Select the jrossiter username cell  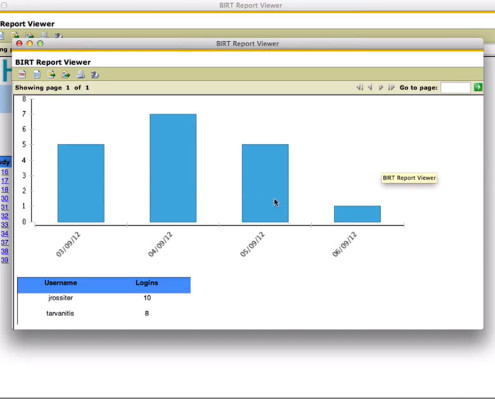click(61, 298)
